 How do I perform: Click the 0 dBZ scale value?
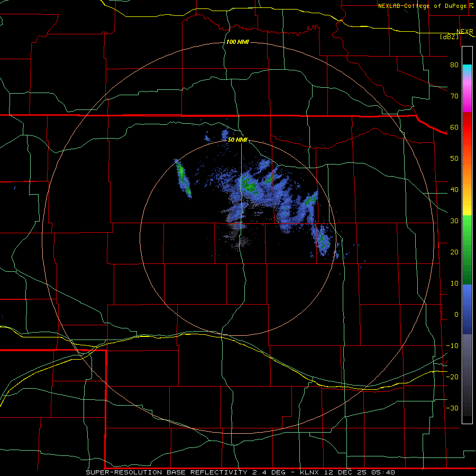click(456, 315)
